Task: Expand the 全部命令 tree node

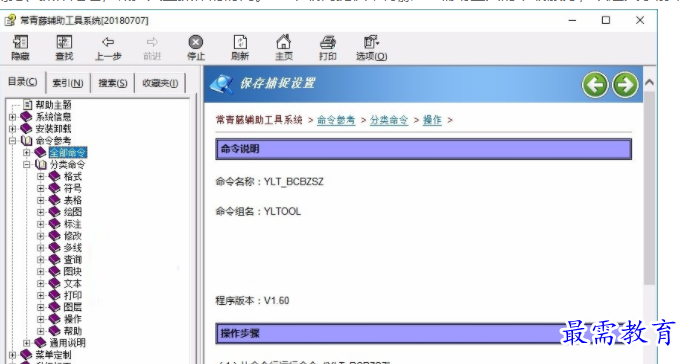Action: pyautogui.click(x=27, y=153)
